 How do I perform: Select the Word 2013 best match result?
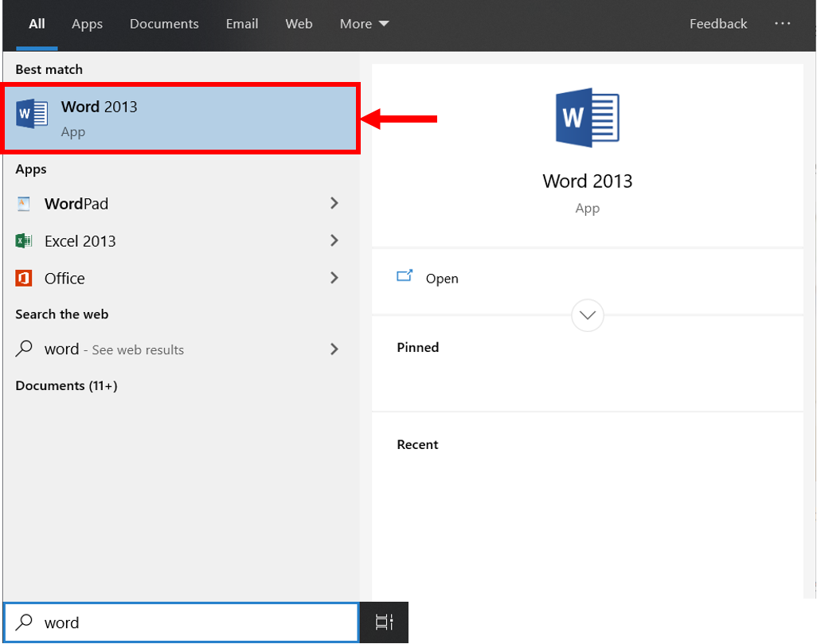click(180, 118)
